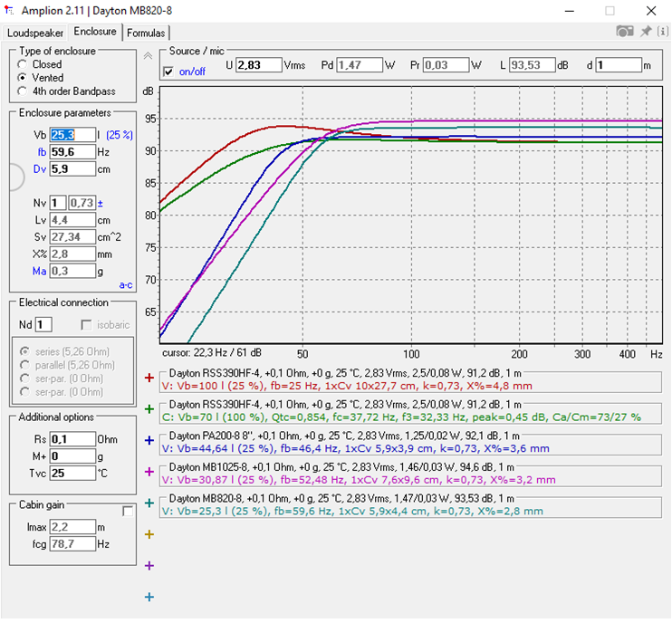Click the M+ added mass field
This screenshot has height=623, width=672.
[x=72, y=456]
